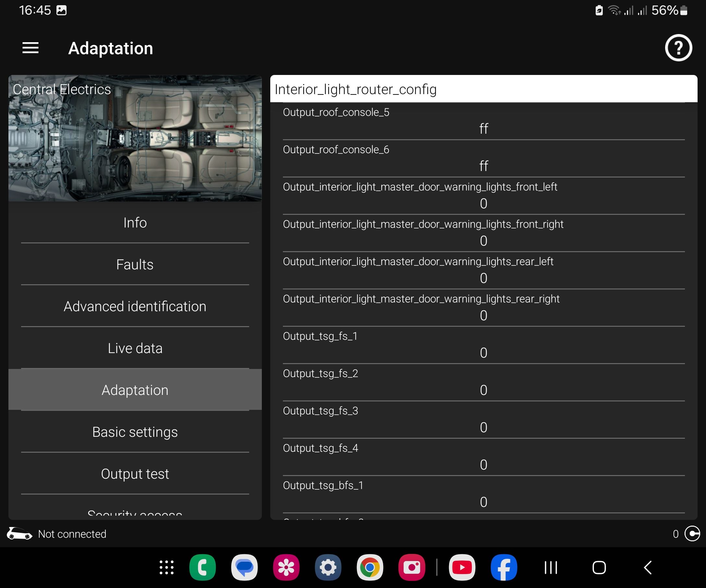This screenshot has height=588, width=706.
Task: Open the Facebook app icon
Action: pos(504,568)
